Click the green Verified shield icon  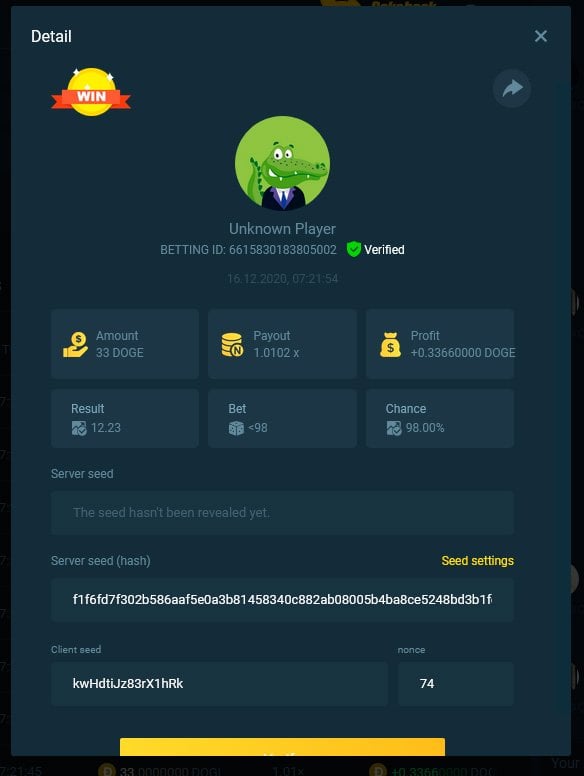[x=353, y=249]
